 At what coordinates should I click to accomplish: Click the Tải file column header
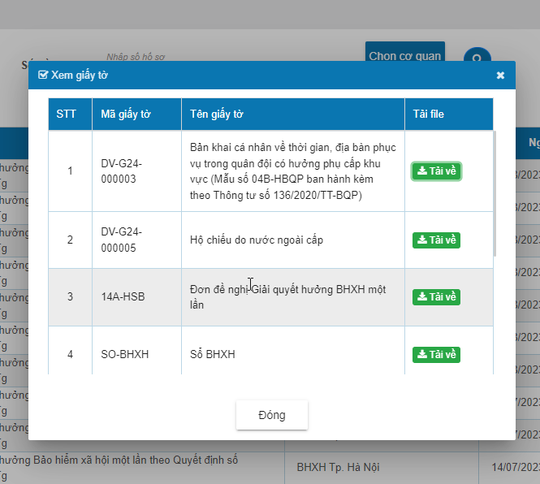point(449,114)
